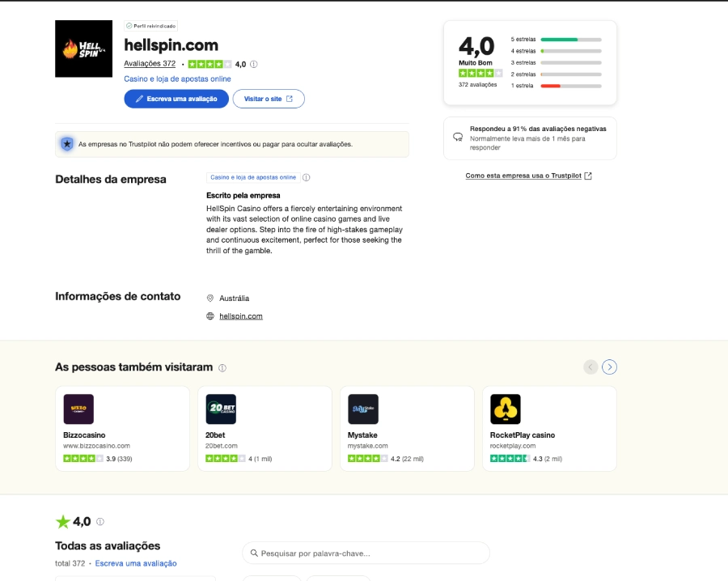This screenshot has width=728, height=581.
Task: Open the RocketPlay casino logo thumbnail
Action: click(505, 409)
